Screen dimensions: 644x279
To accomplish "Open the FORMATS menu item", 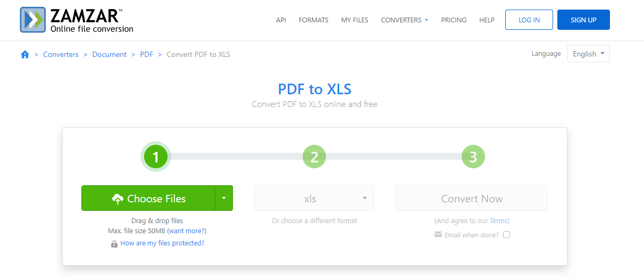I will click(x=314, y=20).
